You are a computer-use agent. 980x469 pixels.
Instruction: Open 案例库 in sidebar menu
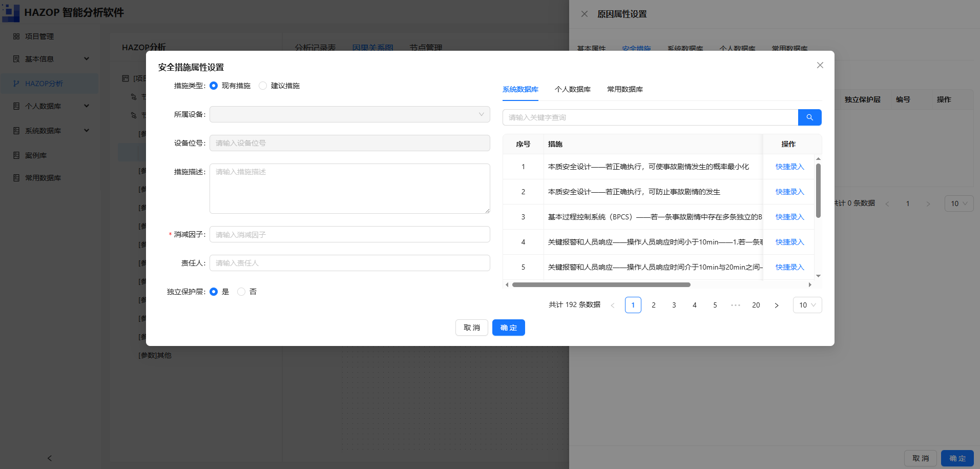(x=36, y=155)
